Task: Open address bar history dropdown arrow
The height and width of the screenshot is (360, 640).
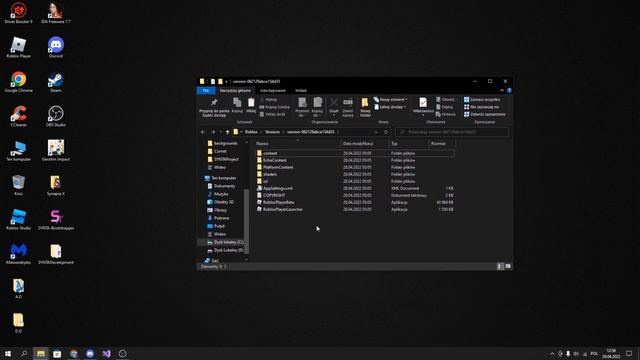Action: pos(376,132)
